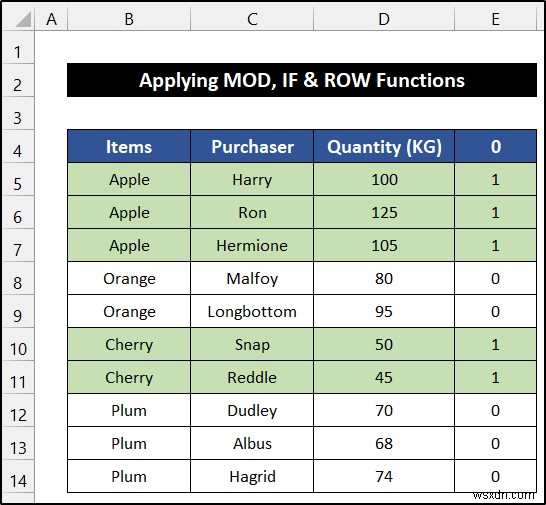Click the quantity cell showing 68
This screenshot has height=505, width=546.
[384, 444]
